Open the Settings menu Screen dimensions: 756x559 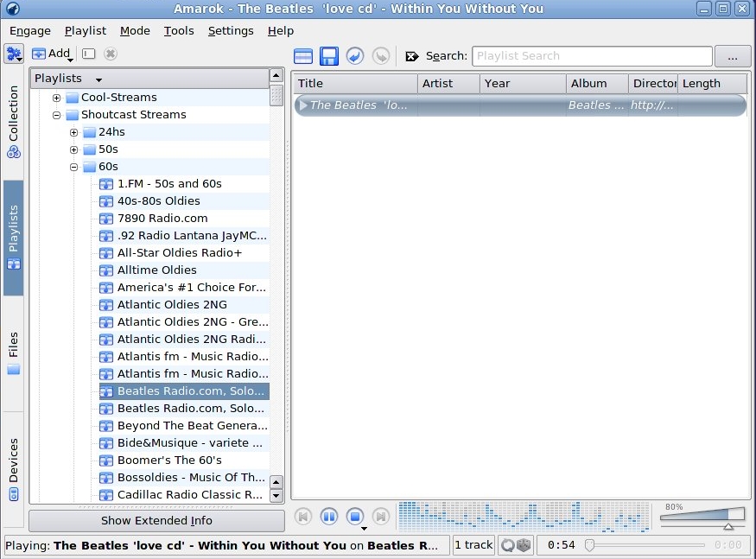click(x=231, y=31)
